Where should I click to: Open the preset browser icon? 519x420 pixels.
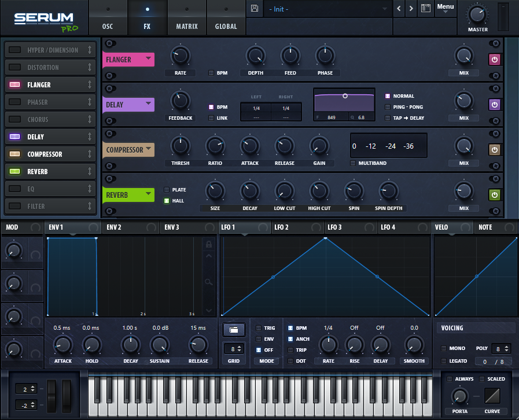[426, 8]
